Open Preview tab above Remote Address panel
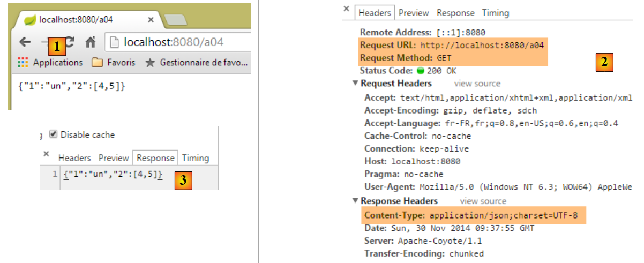The width and height of the screenshot is (644, 263). 414,13
